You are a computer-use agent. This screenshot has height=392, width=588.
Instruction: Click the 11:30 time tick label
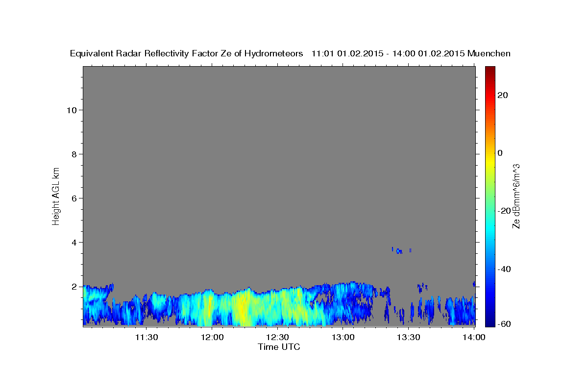[x=147, y=337]
